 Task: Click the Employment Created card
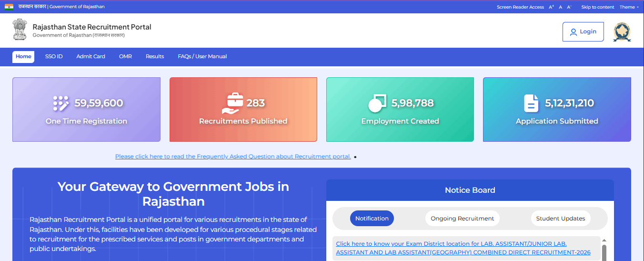[400, 110]
